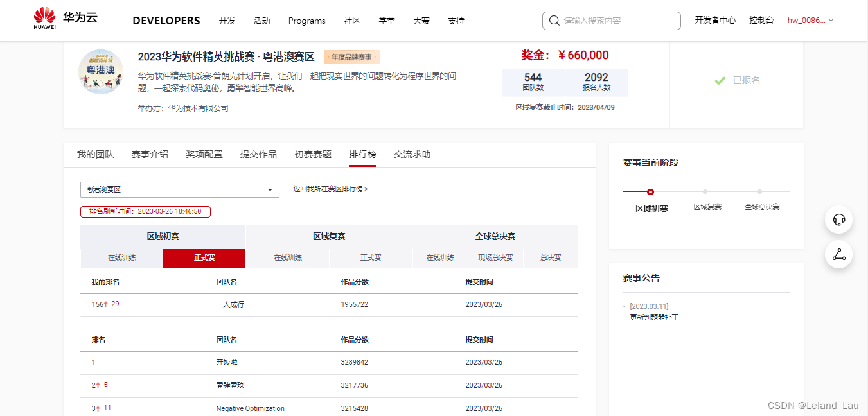
Task: Click team name 一人成行
Action: tap(230, 304)
